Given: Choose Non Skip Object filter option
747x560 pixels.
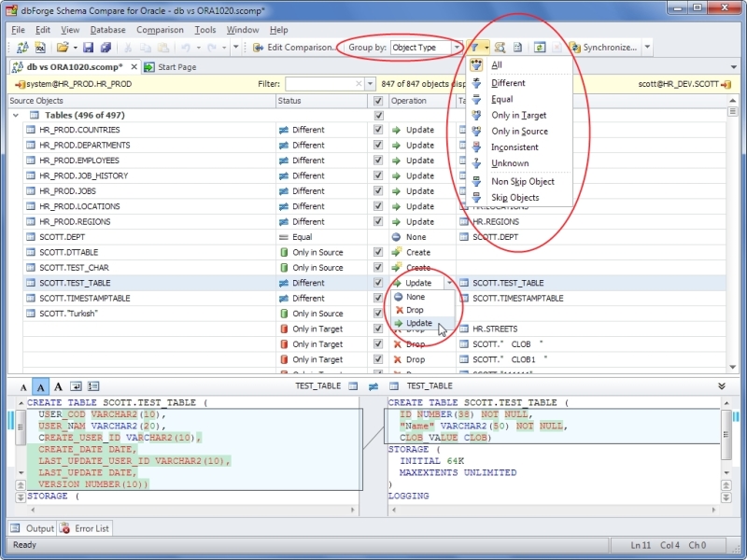Looking at the screenshot, I should click(520, 181).
